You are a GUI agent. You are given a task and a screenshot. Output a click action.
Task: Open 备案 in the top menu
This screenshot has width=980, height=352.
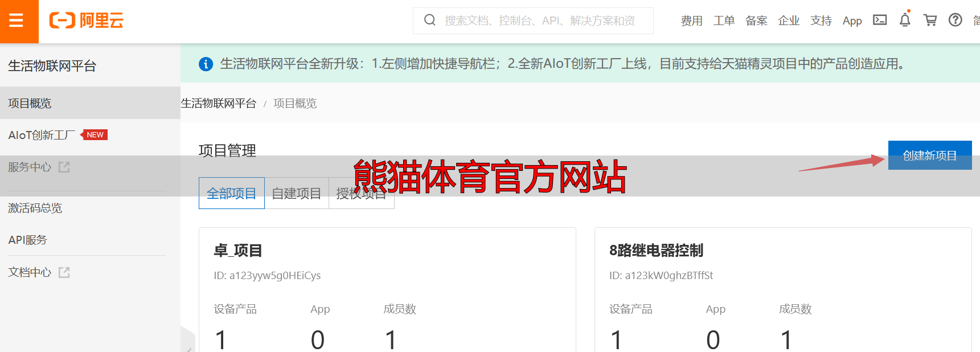[x=757, y=21]
